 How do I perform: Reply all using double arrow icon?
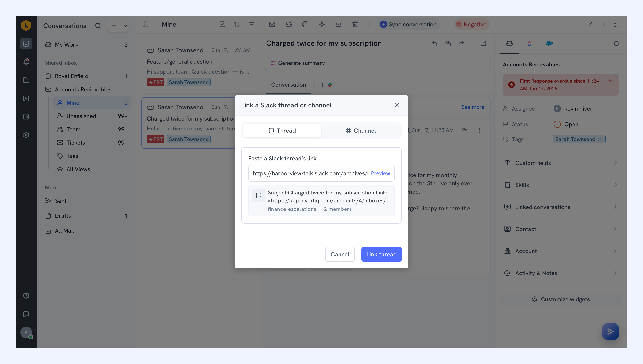448,43
